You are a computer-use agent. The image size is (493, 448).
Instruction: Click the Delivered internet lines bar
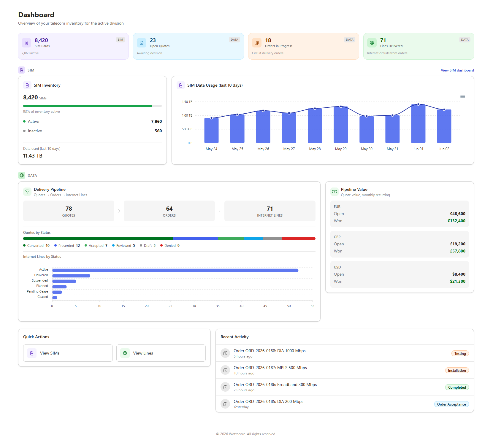click(x=71, y=276)
